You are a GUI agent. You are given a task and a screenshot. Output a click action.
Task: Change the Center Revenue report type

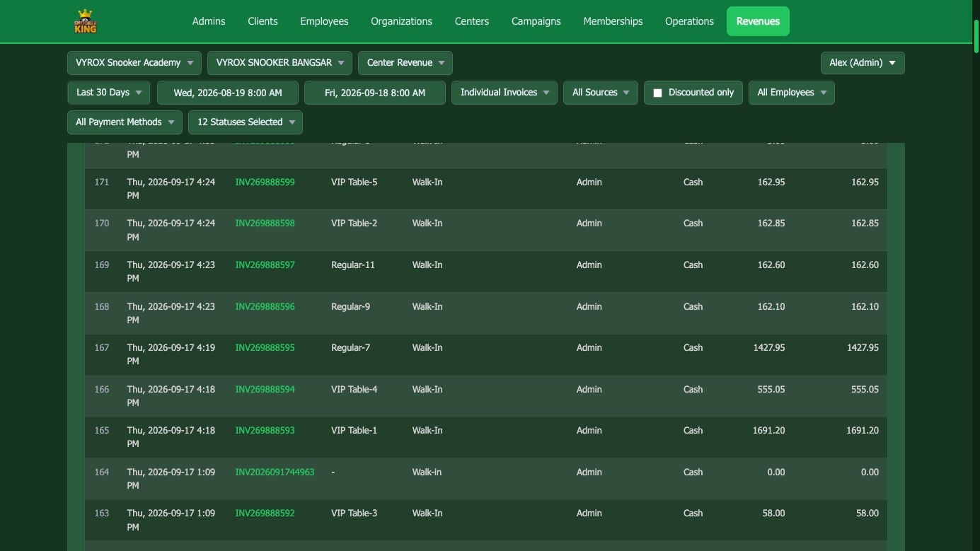pos(405,63)
